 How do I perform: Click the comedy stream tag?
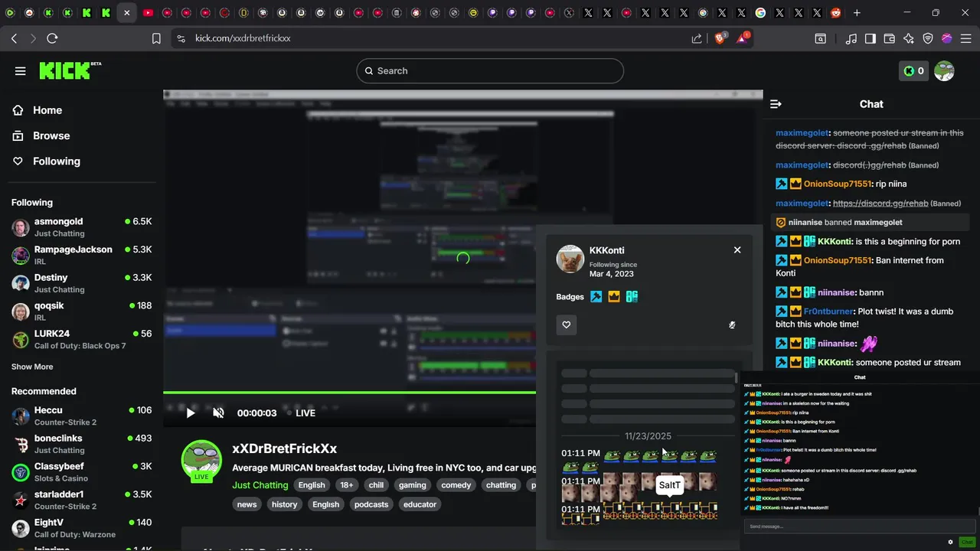[x=456, y=485]
